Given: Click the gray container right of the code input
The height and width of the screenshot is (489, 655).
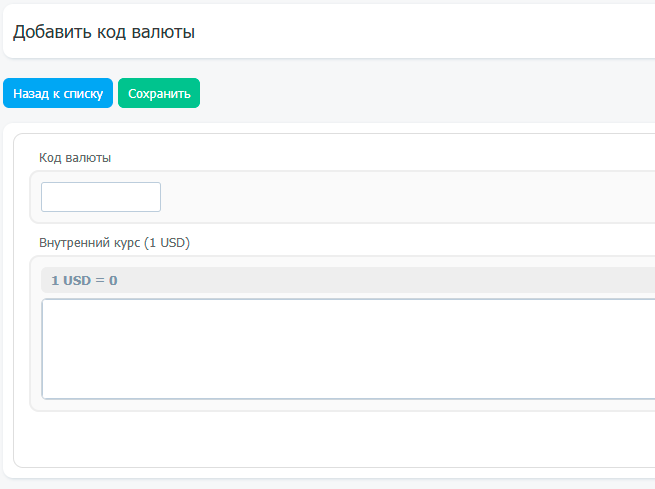Looking at the screenshot, I should pyautogui.click(x=400, y=197).
